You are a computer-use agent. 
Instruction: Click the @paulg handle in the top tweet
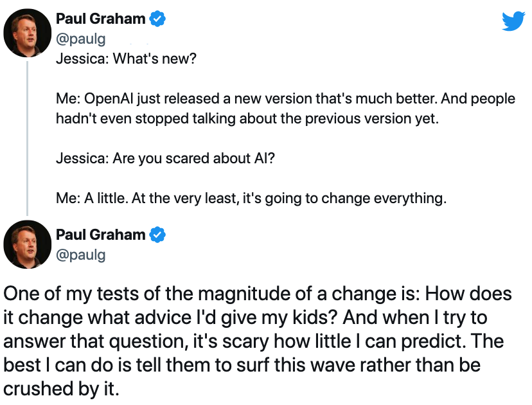click(x=81, y=39)
